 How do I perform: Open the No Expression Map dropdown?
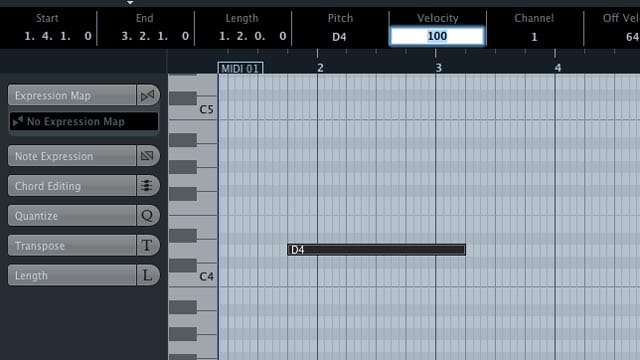pos(84,122)
